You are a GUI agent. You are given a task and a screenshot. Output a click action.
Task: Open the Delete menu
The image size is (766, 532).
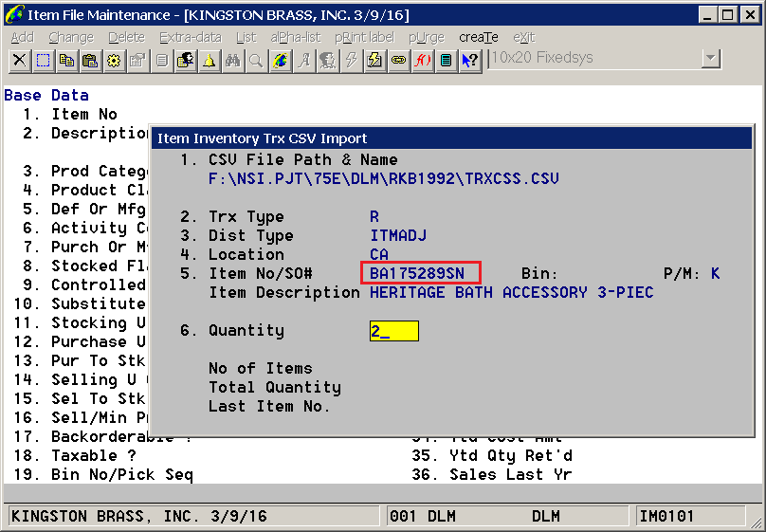(126, 38)
